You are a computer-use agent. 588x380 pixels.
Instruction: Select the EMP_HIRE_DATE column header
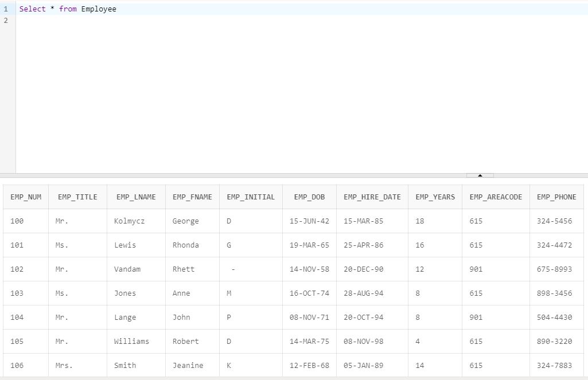(x=372, y=196)
